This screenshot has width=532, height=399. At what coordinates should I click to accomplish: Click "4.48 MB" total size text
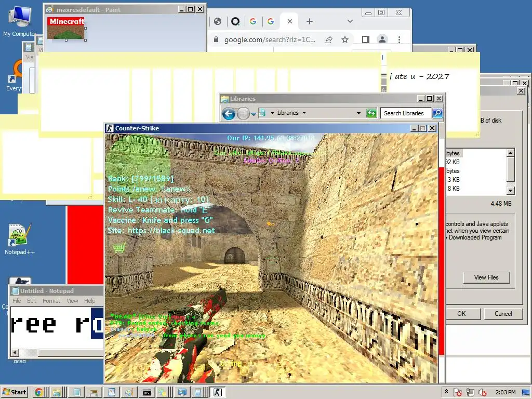tap(501, 204)
